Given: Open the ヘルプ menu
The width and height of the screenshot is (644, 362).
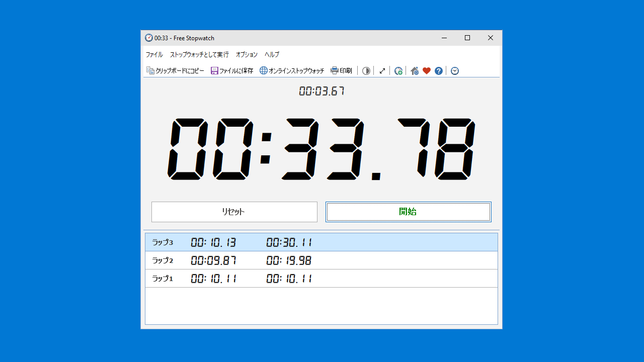Looking at the screenshot, I should coord(272,54).
